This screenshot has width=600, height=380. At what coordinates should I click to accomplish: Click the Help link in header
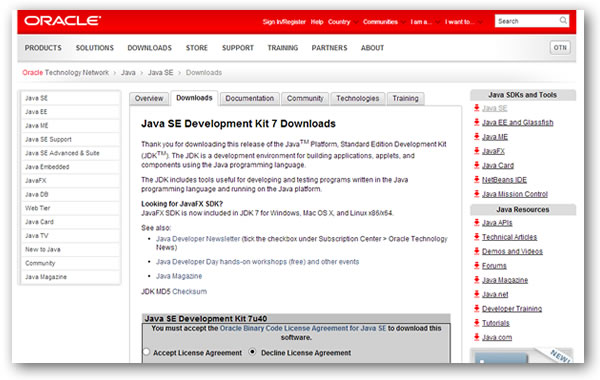[x=317, y=22]
